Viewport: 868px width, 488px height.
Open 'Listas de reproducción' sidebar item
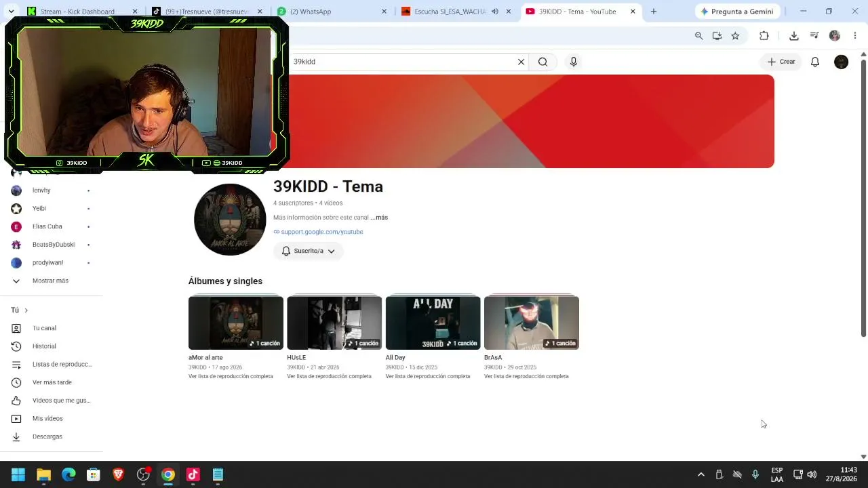tap(52, 365)
